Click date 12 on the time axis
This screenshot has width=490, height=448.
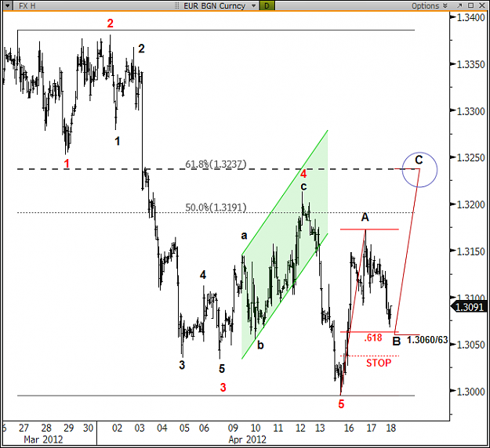(300, 428)
